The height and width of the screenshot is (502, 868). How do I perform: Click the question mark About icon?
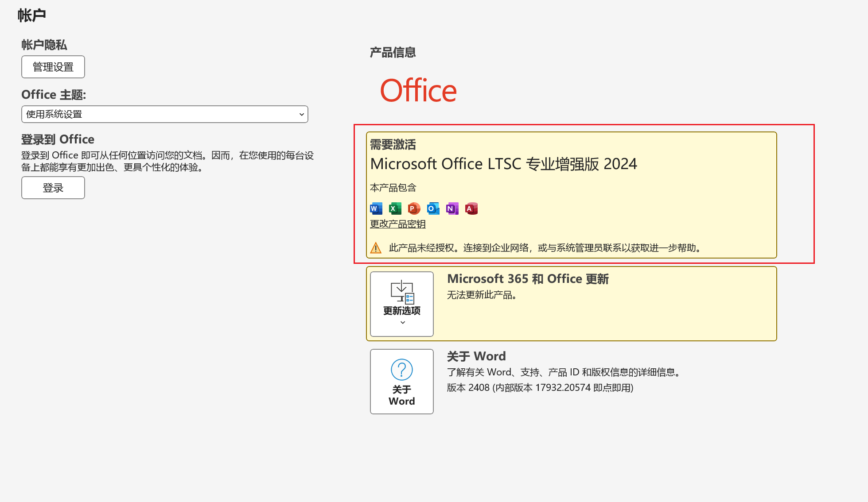coord(401,370)
